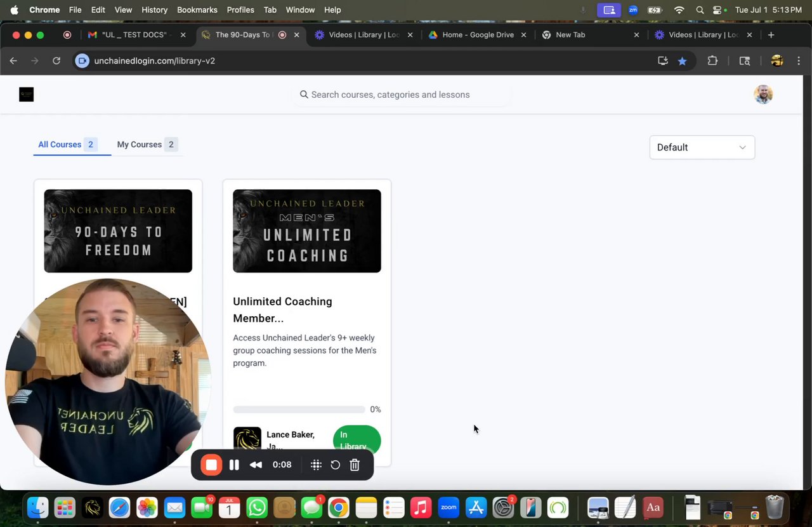812x527 pixels.
Task: Click the Zoom icon in the menu bar
Action: 633,10
